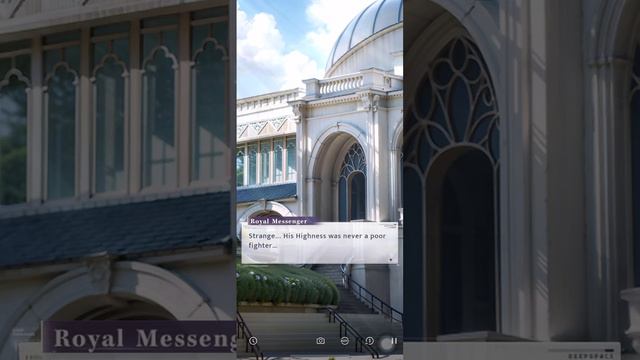Click the small advance arrow in dialogue box

[x=391, y=260]
